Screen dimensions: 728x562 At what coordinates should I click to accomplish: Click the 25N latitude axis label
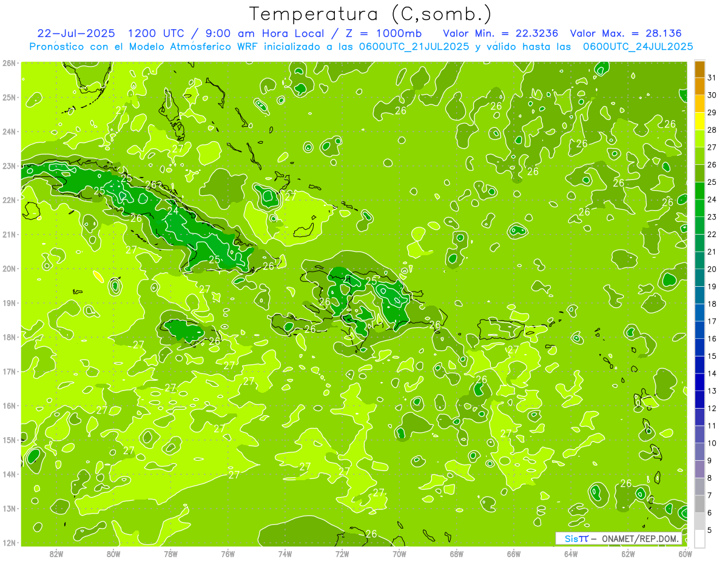pyautogui.click(x=9, y=97)
